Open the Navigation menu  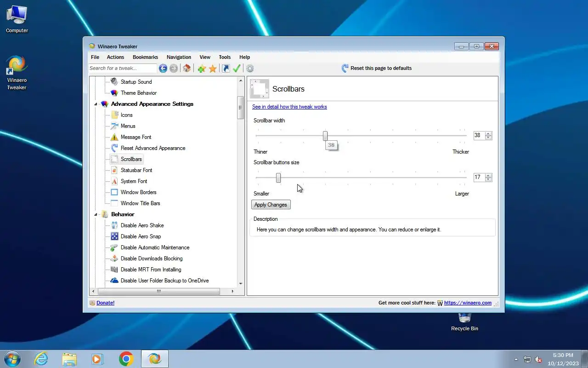[x=179, y=57]
